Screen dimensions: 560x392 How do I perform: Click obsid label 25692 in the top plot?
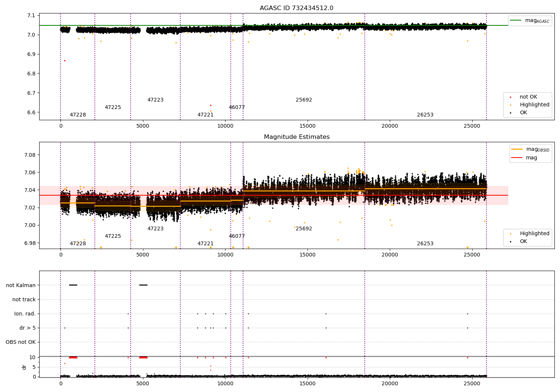coord(304,100)
